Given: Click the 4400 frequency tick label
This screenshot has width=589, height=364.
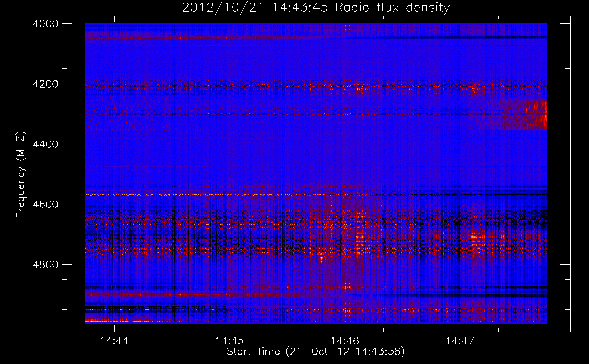Looking at the screenshot, I should [x=45, y=144].
